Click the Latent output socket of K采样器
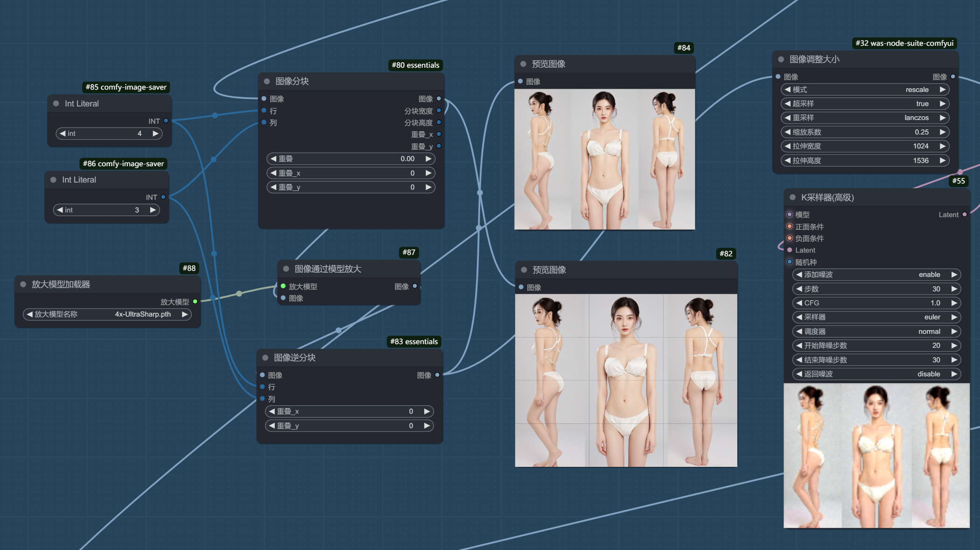The height and width of the screenshot is (550, 980). 965,215
